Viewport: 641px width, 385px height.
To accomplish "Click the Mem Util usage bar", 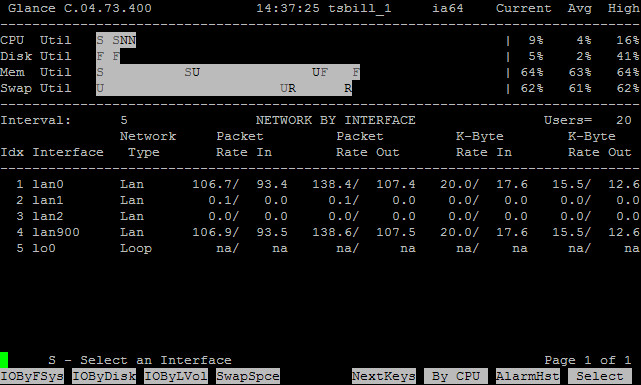I will point(228,72).
